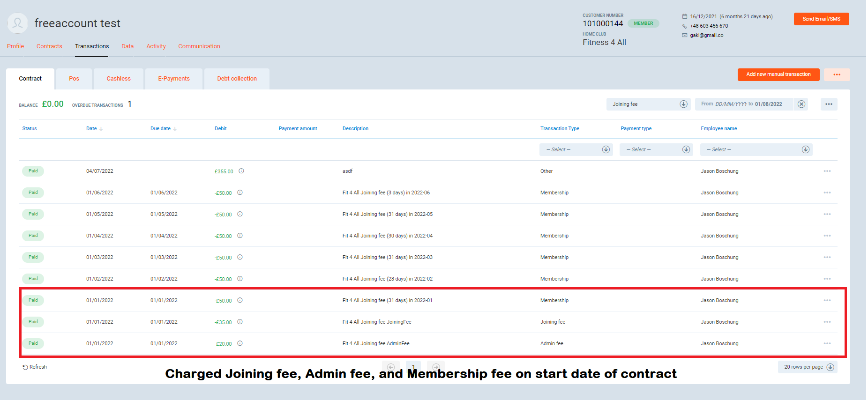The height and width of the screenshot is (400, 868).
Task: Open three-dot menu next to date filter
Action: (x=828, y=104)
